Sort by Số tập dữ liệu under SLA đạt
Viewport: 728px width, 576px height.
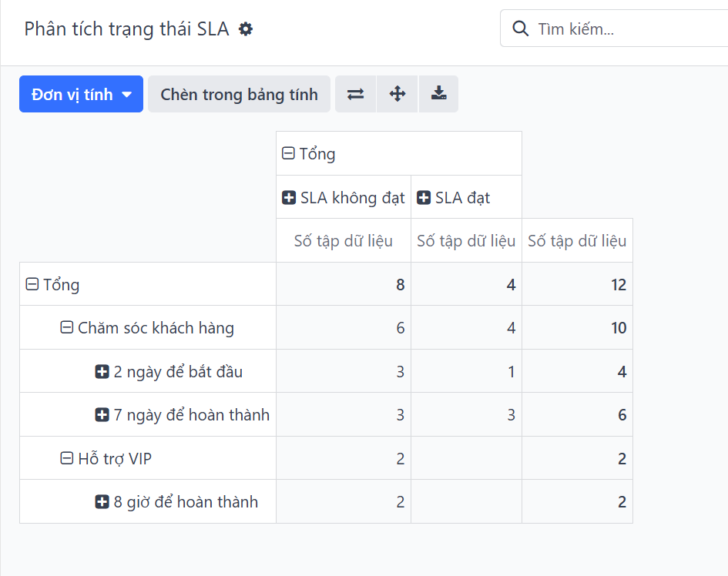point(467,241)
